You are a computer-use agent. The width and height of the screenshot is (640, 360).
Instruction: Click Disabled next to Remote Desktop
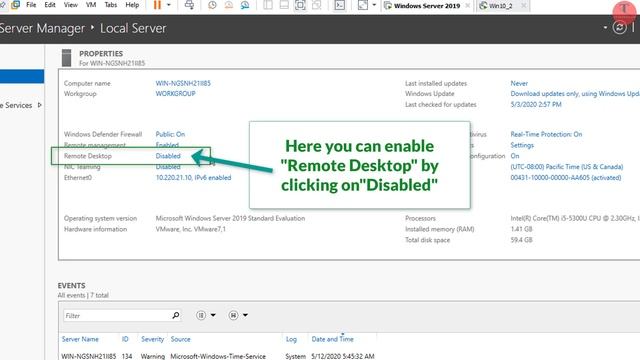point(168,156)
